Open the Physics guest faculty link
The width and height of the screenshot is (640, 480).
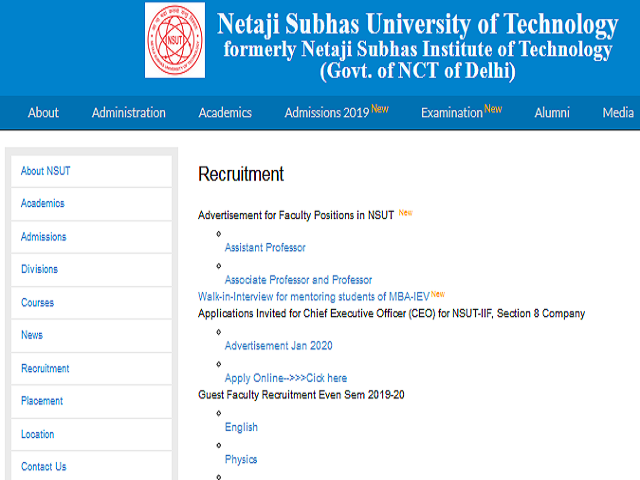click(241, 460)
